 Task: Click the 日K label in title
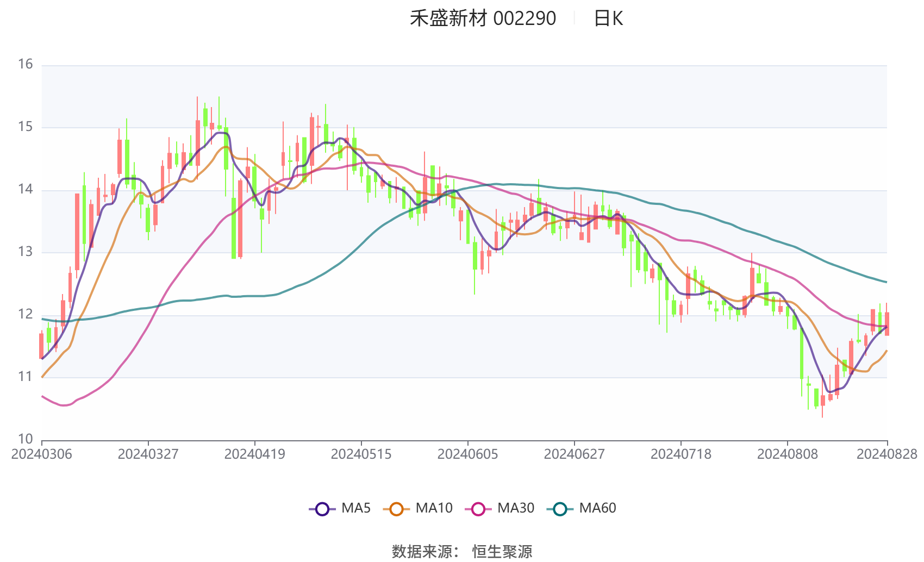pos(608,18)
